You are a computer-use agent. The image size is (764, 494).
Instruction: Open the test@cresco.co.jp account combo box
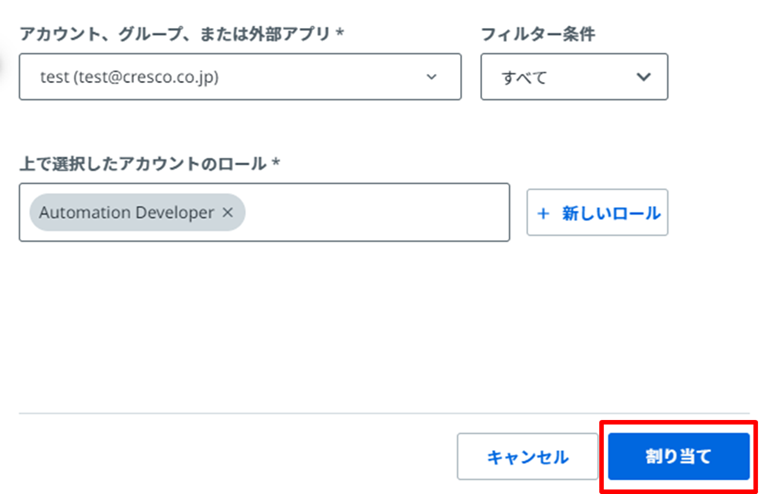pos(240,77)
